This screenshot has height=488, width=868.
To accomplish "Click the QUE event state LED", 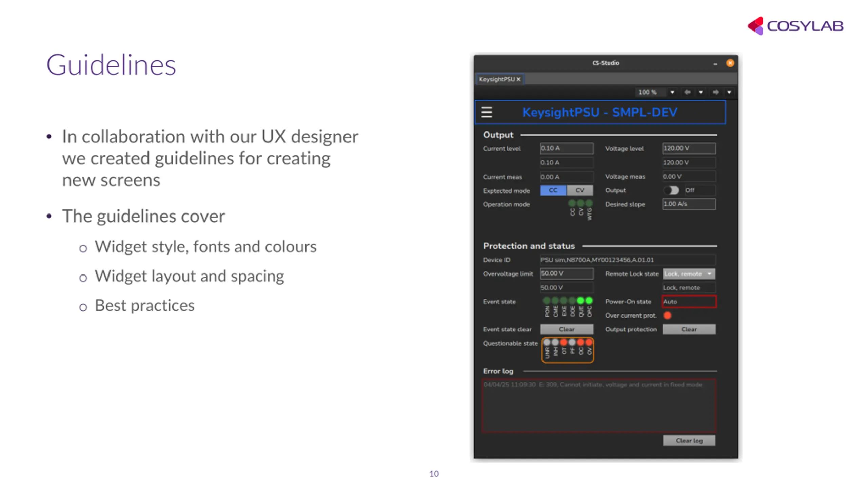I will (x=580, y=301).
